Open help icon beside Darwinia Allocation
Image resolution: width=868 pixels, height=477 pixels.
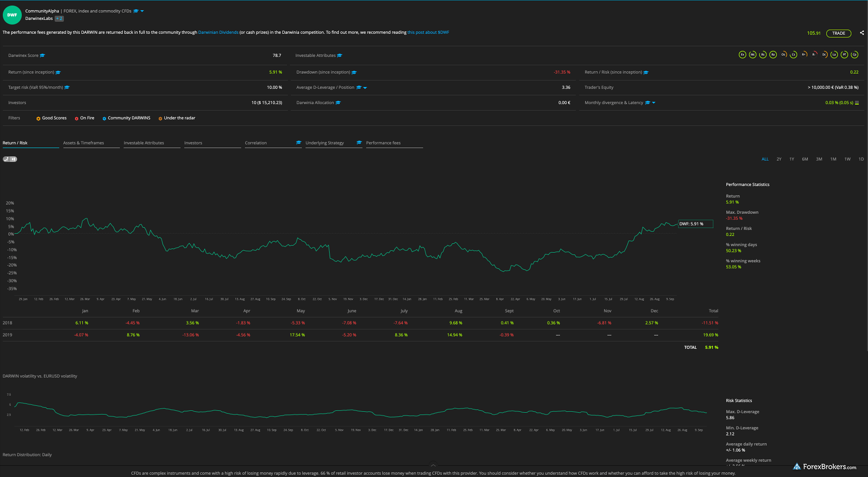[338, 103]
